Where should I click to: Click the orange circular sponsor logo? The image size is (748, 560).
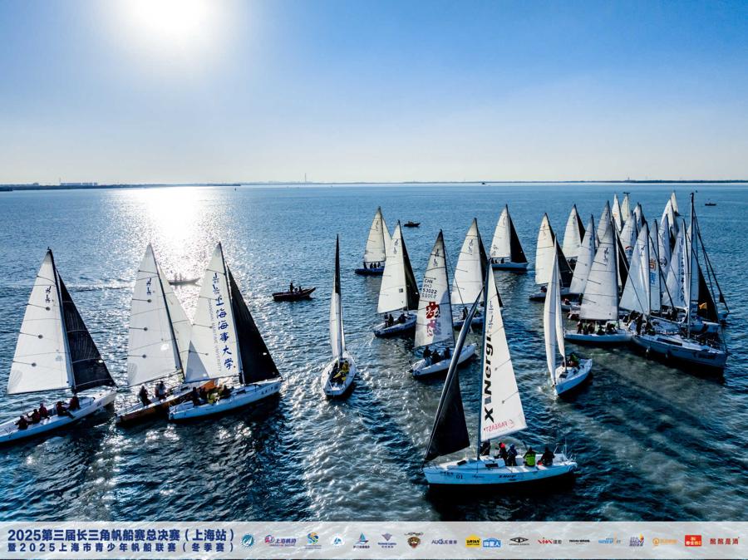click(663, 541)
